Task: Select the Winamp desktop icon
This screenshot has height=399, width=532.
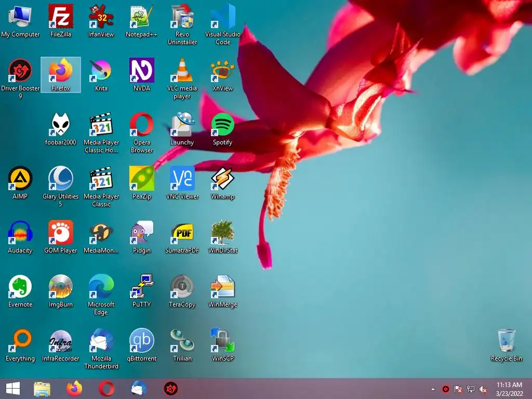Action: tap(222, 182)
